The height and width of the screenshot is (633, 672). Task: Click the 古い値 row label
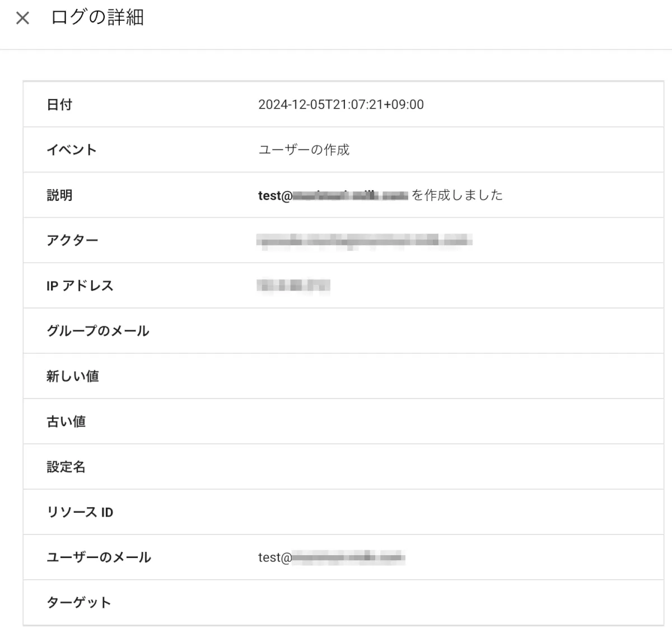click(x=66, y=422)
